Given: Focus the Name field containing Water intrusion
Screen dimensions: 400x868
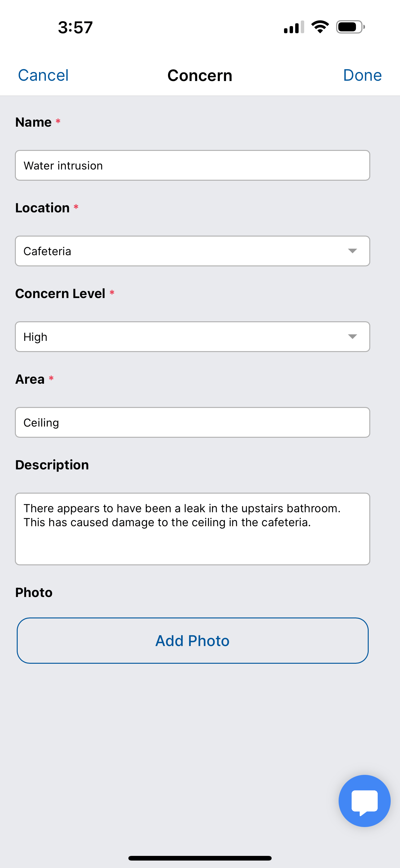Looking at the screenshot, I should click(x=192, y=165).
